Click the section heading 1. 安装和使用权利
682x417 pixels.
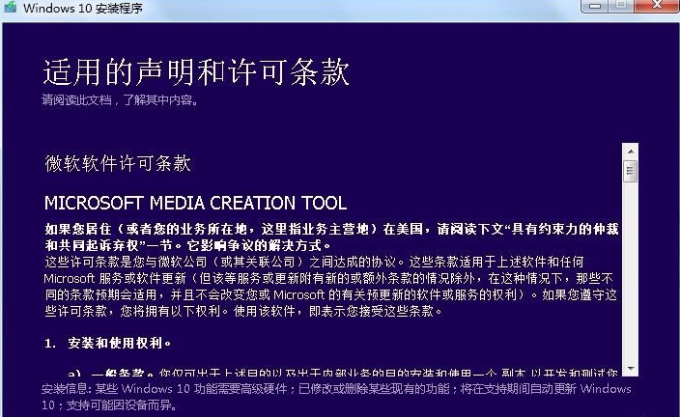tap(104, 343)
